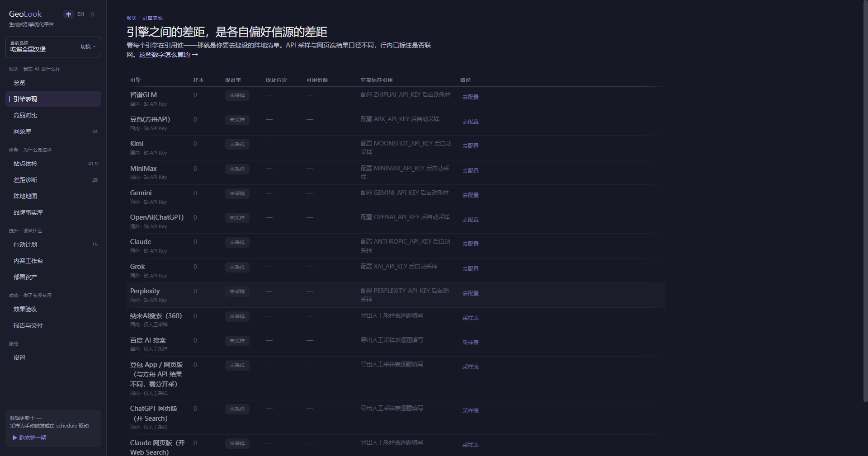The width and height of the screenshot is (868, 456).
Task: Click 去配置 in the Grok row
Action: pos(470,268)
